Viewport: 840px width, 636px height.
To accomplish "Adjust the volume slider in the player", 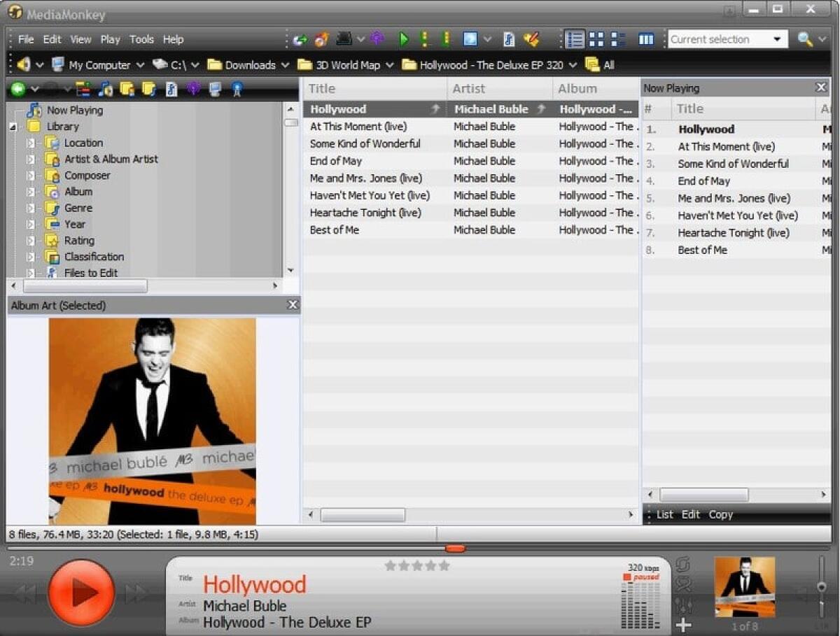I will click(x=821, y=586).
